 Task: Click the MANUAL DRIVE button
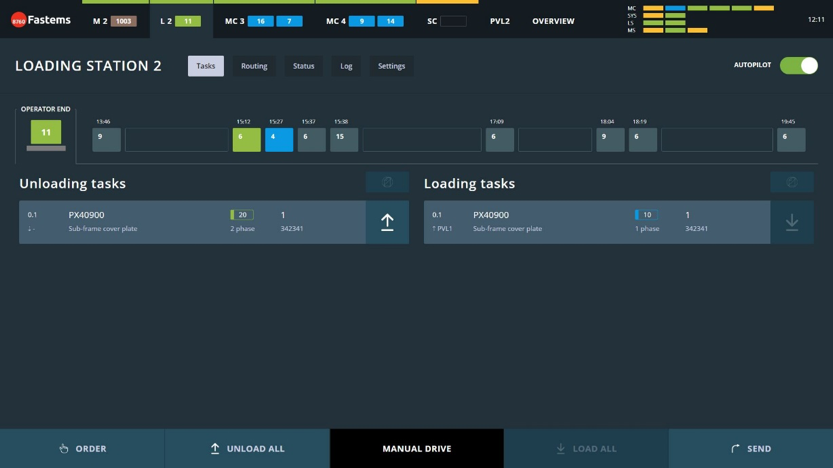click(416, 448)
